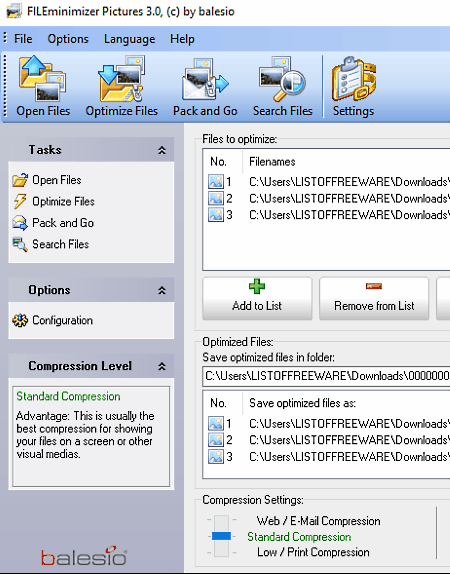
Task: Open the Language menu
Action: pyautogui.click(x=129, y=39)
